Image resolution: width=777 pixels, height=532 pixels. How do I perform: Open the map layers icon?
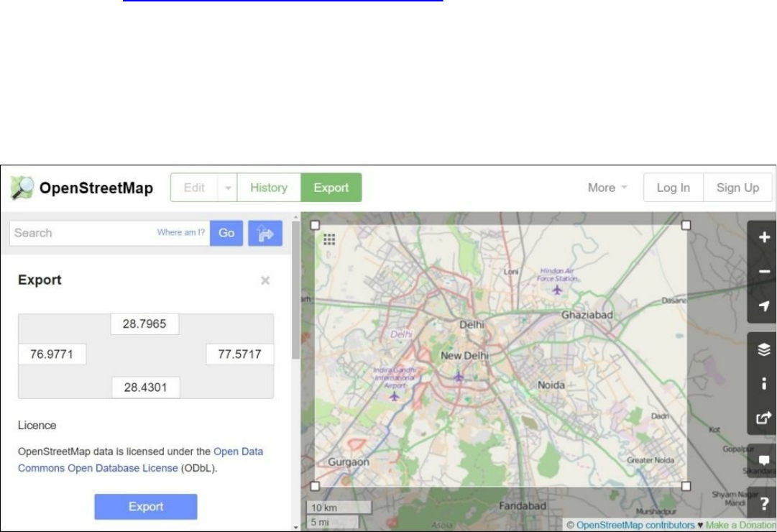tap(763, 349)
